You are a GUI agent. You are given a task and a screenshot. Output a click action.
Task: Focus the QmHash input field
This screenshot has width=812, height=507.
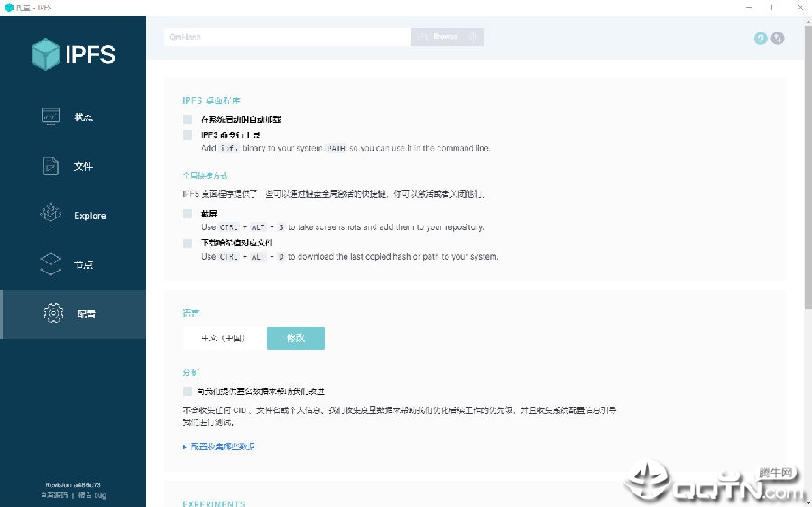287,37
